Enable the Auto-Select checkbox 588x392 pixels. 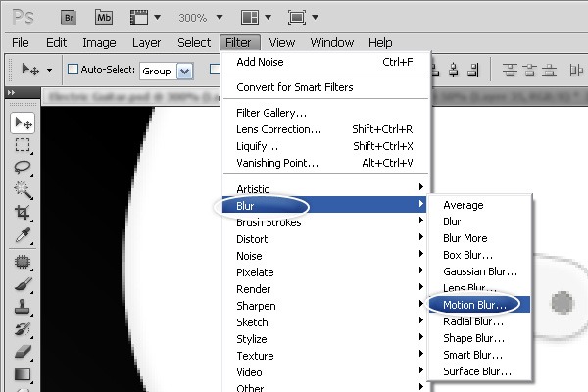coord(73,70)
